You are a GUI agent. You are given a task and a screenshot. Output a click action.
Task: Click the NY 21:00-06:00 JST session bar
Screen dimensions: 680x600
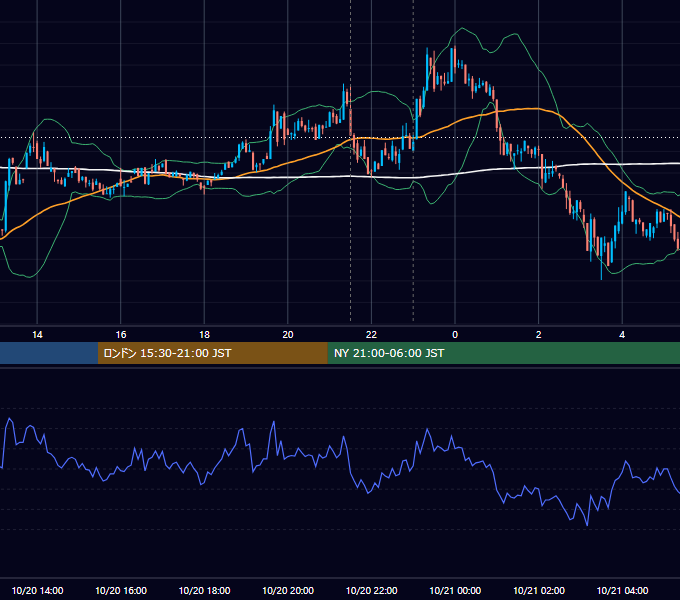503,353
